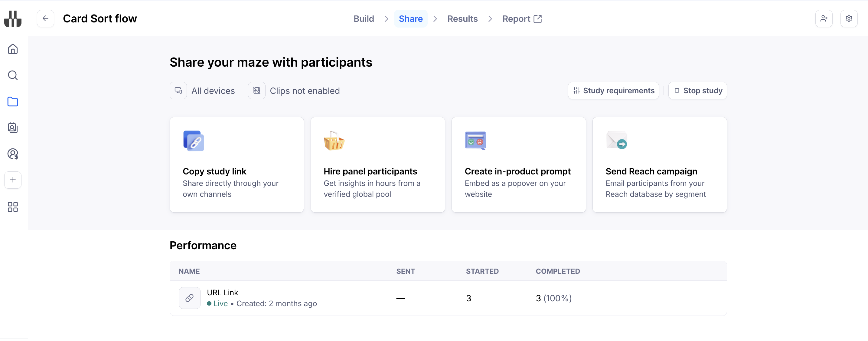The width and height of the screenshot is (868, 341).
Task: Open the Home sidebar icon
Action: [13, 49]
